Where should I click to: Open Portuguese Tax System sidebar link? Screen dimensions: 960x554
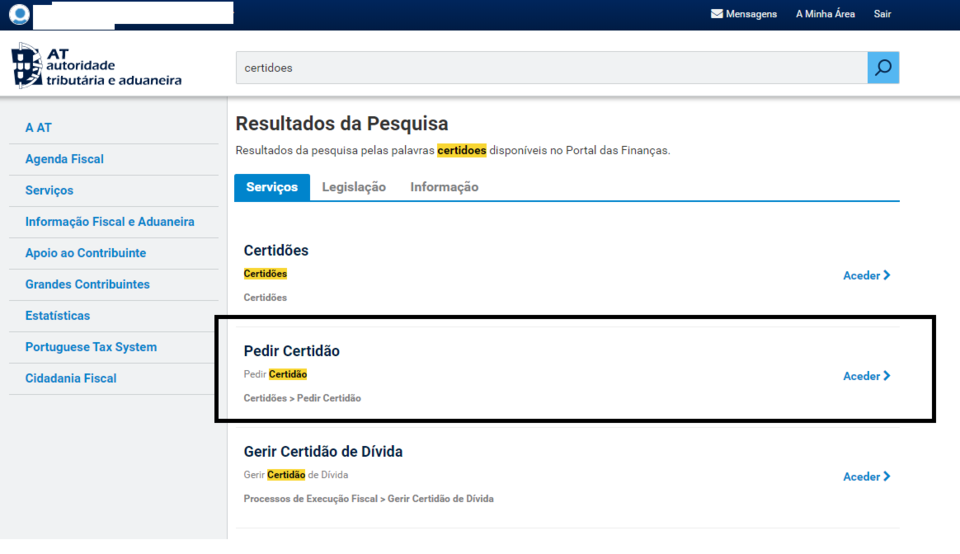[x=91, y=347]
